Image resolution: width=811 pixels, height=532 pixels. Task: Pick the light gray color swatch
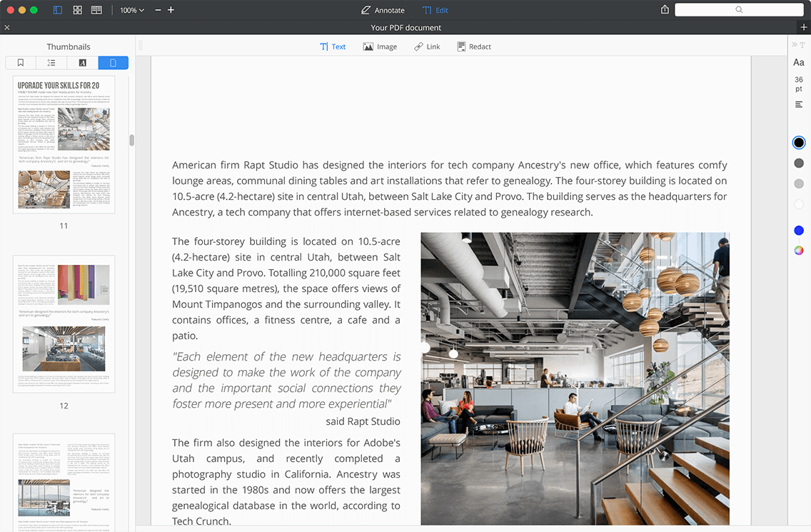(799, 184)
